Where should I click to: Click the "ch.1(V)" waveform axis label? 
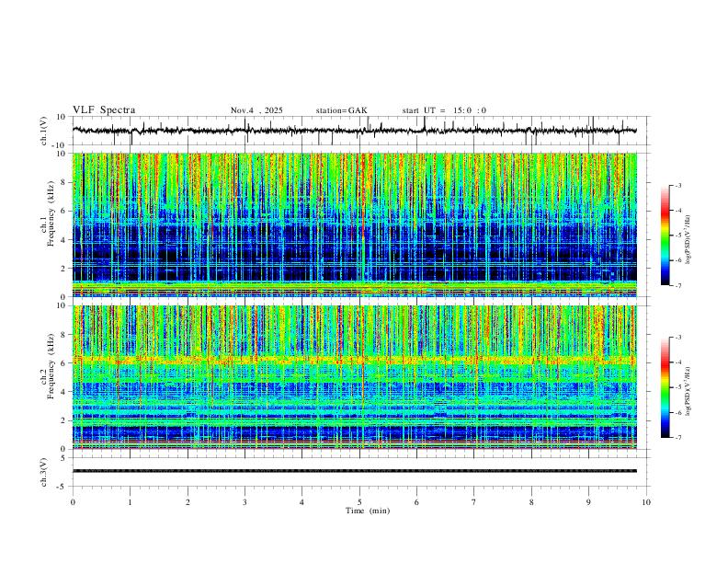[44, 131]
